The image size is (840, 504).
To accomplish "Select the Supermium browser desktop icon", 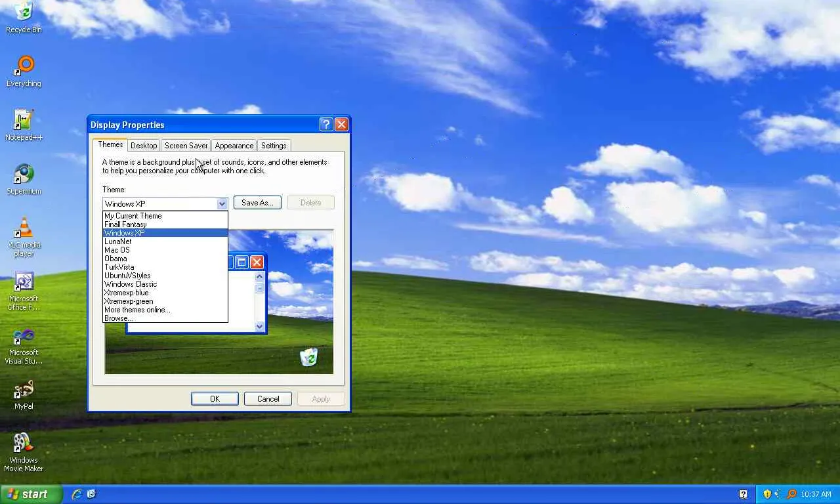I will [24, 179].
